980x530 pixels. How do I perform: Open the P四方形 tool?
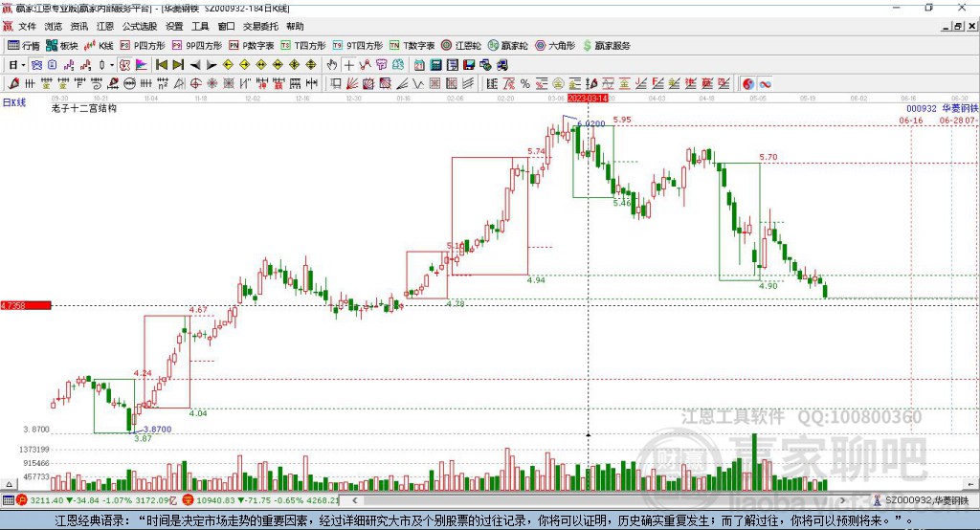coord(143,46)
